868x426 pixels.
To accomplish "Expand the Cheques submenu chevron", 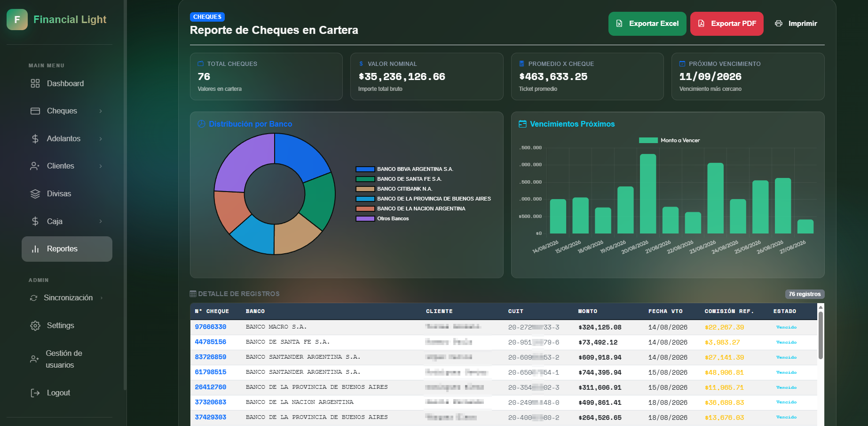I will click(101, 111).
